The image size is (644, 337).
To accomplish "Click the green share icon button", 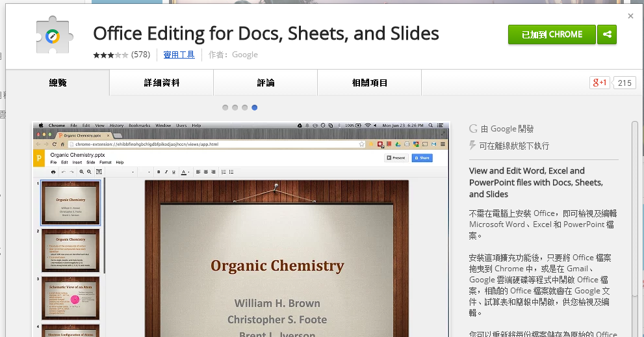I will click(607, 34).
